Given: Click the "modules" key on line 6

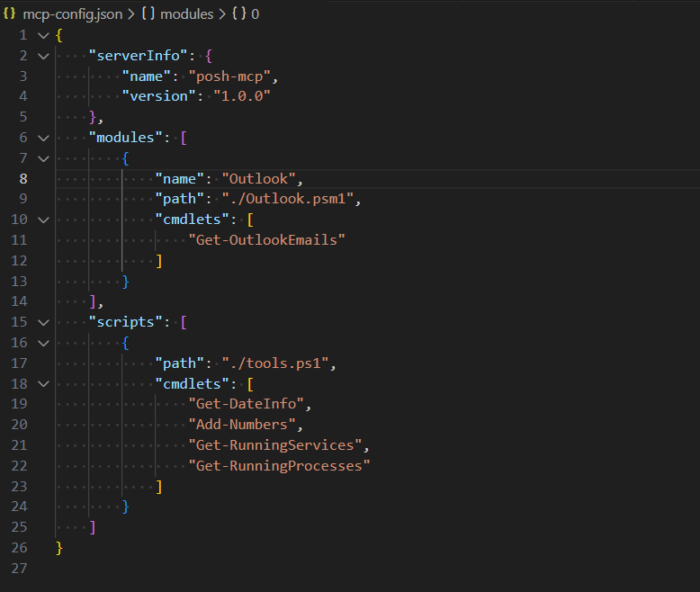Looking at the screenshot, I should tap(125, 137).
